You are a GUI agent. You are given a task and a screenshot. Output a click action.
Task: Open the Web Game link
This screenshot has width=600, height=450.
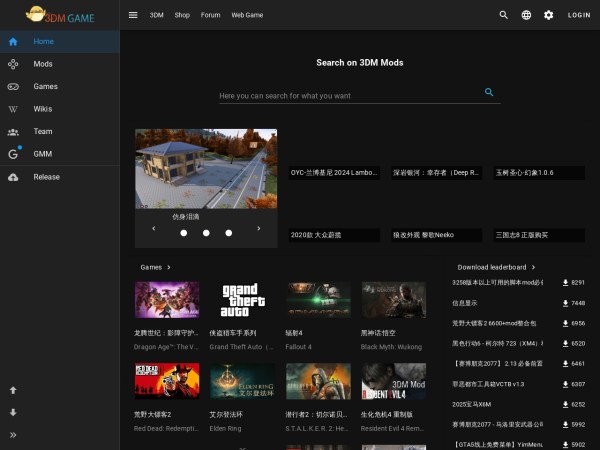pyautogui.click(x=247, y=15)
